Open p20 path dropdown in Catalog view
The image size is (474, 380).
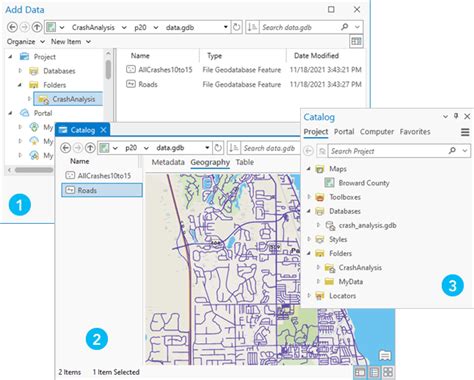tap(146, 148)
